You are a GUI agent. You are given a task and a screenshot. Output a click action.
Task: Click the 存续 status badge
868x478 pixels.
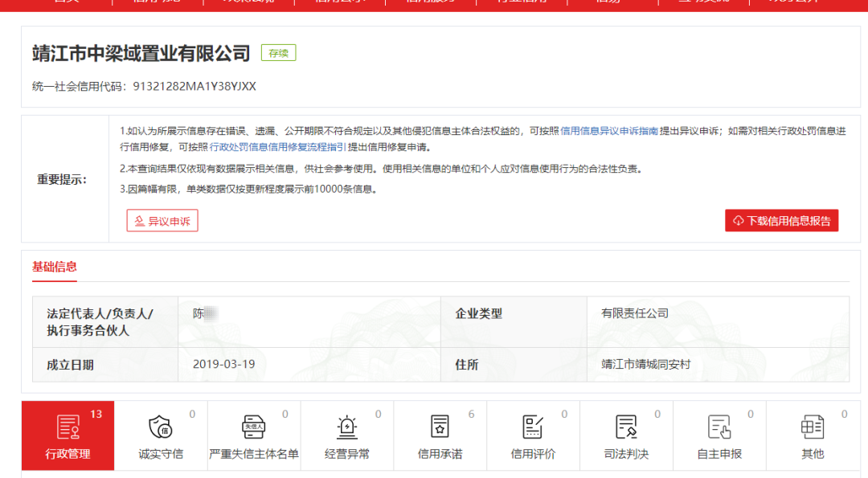tap(278, 53)
